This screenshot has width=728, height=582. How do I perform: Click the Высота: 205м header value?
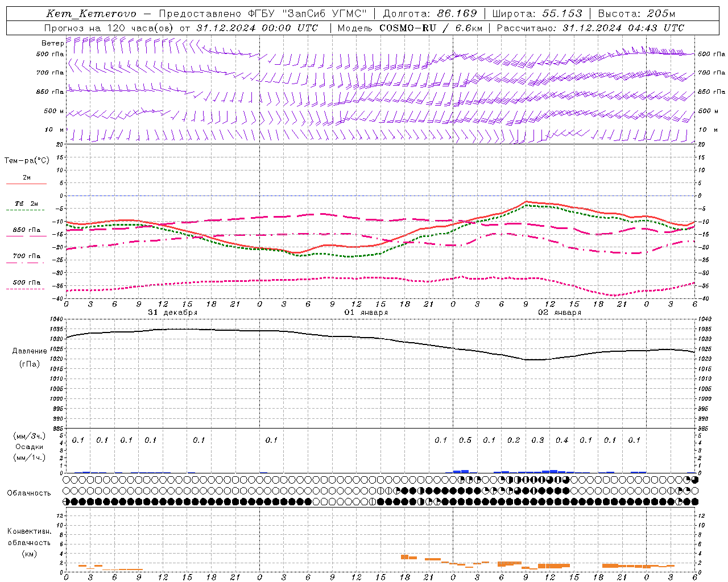(x=636, y=14)
